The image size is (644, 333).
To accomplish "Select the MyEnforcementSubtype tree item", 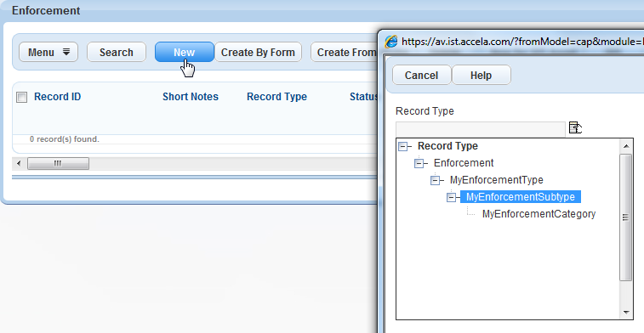I will click(521, 197).
